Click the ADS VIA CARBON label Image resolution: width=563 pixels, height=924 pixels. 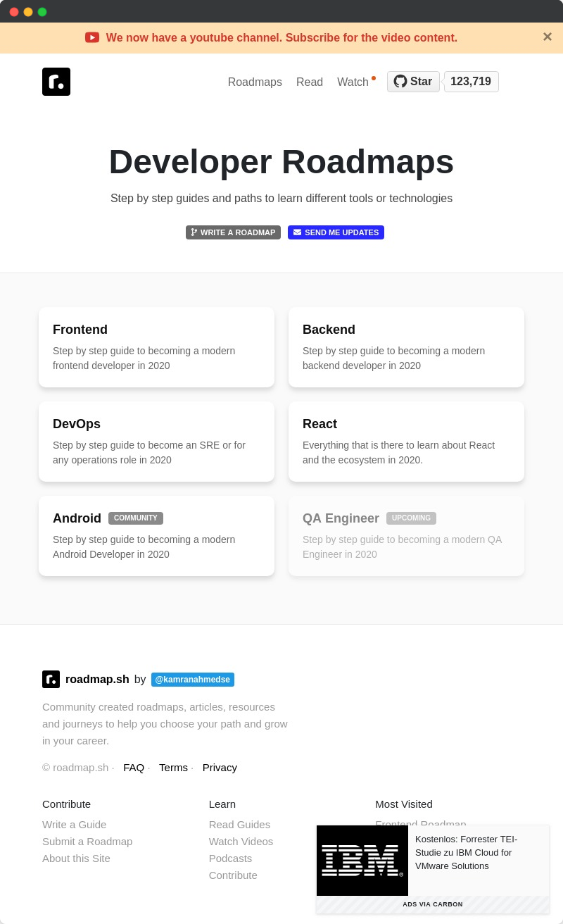point(432,904)
